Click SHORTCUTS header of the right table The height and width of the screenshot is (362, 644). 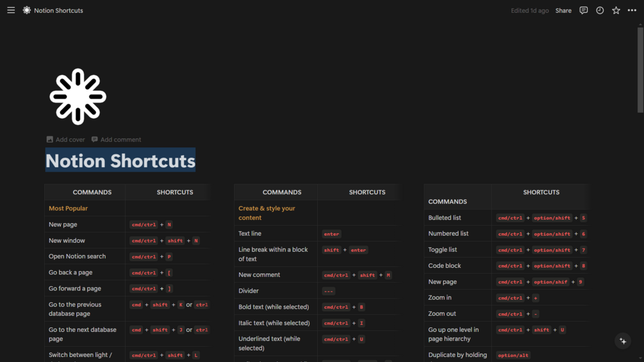coord(541,192)
